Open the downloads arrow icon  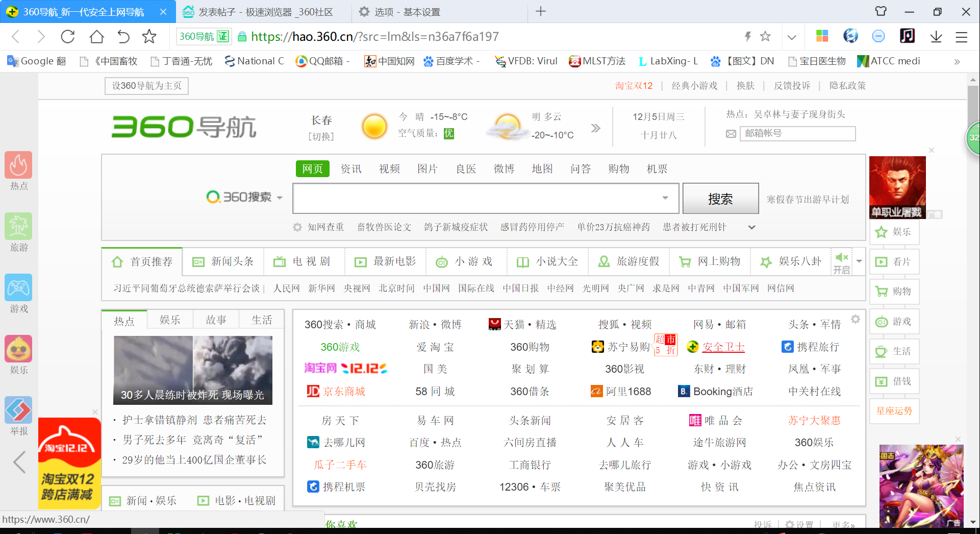click(x=936, y=36)
